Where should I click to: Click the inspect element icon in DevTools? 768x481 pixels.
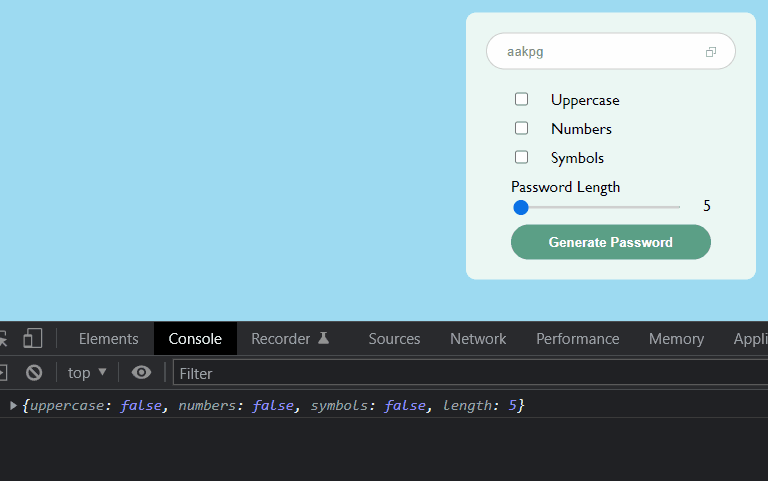(x=3, y=339)
